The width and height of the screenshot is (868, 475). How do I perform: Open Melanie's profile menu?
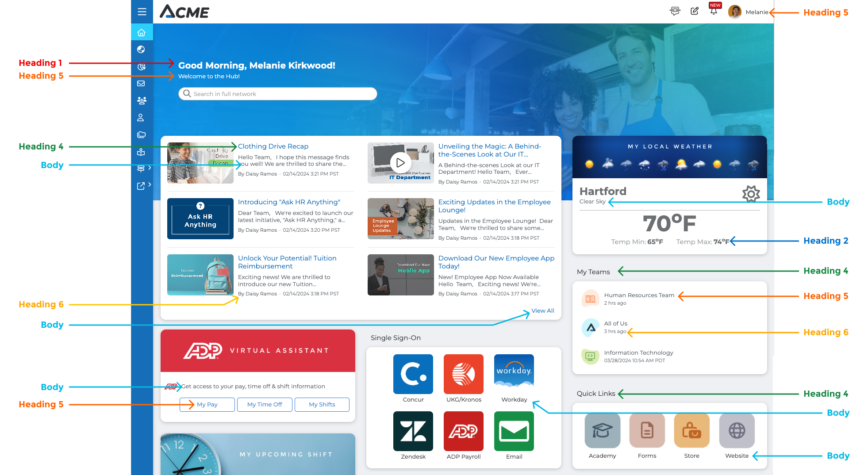pyautogui.click(x=748, y=12)
